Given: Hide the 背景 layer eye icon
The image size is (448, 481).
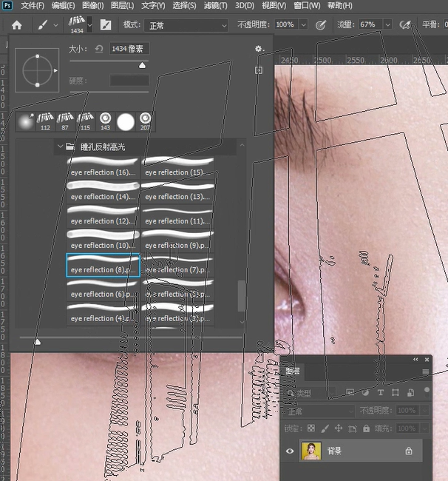Looking at the screenshot, I should tap(290, 451).
